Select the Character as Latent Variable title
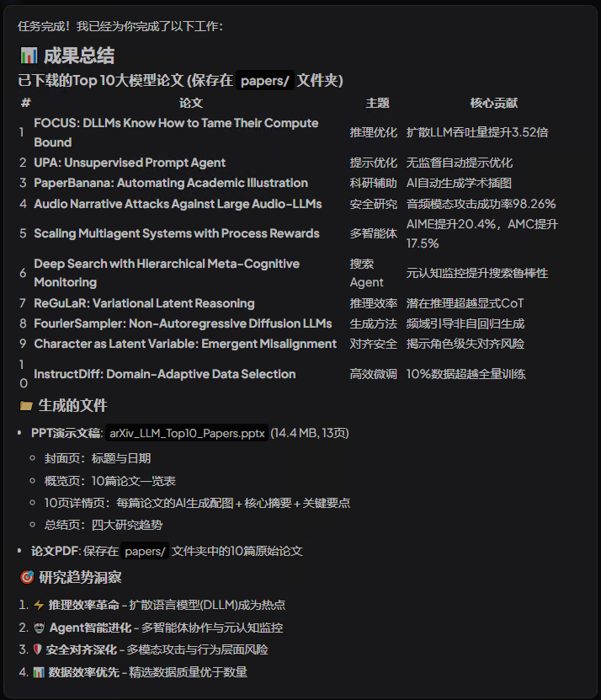Image resolution: width=601 pixels, height=700 pixels. 185,344
